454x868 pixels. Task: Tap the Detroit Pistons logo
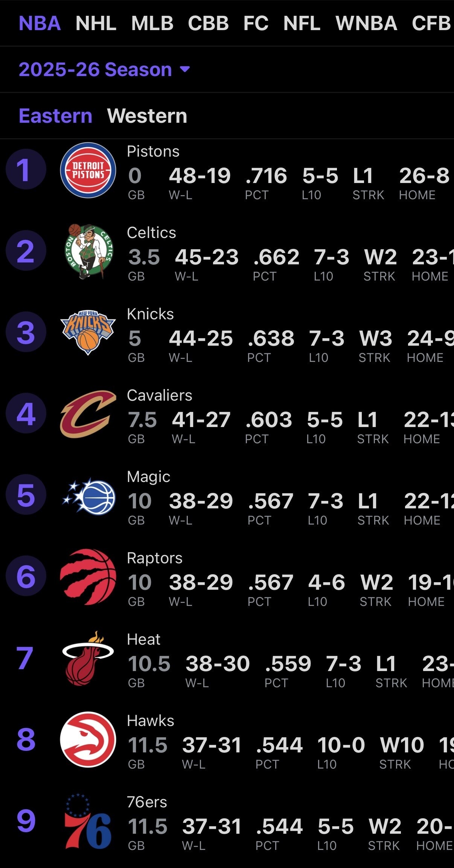[x=88, y=170]
